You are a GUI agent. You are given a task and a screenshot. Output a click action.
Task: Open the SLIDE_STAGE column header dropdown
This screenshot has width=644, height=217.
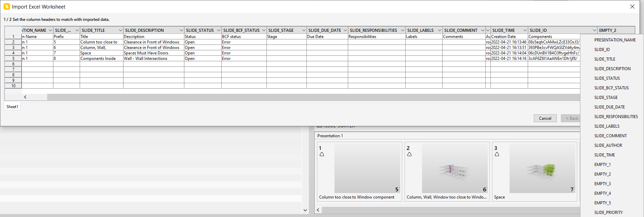tap(304, 30)
